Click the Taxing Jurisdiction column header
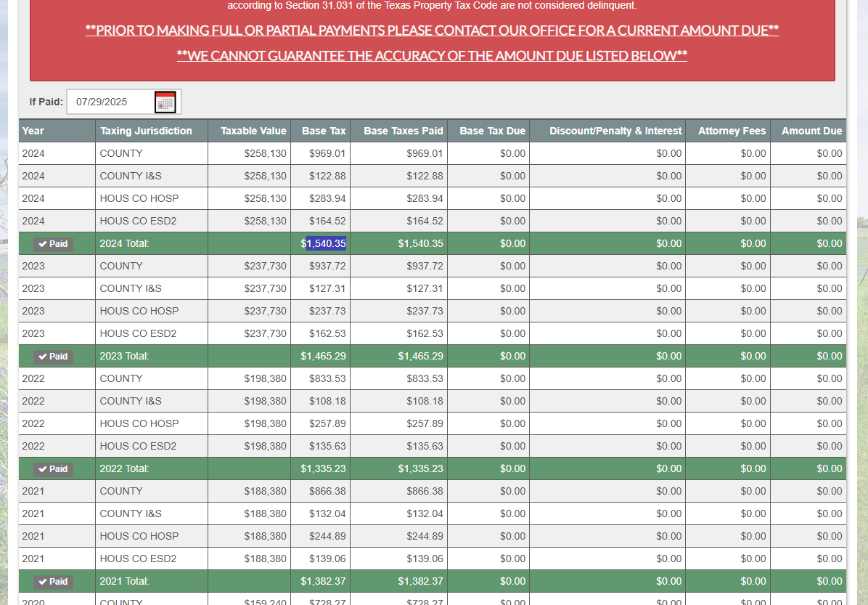Viewport: 868px width, 605px height. tap(146, 131)
